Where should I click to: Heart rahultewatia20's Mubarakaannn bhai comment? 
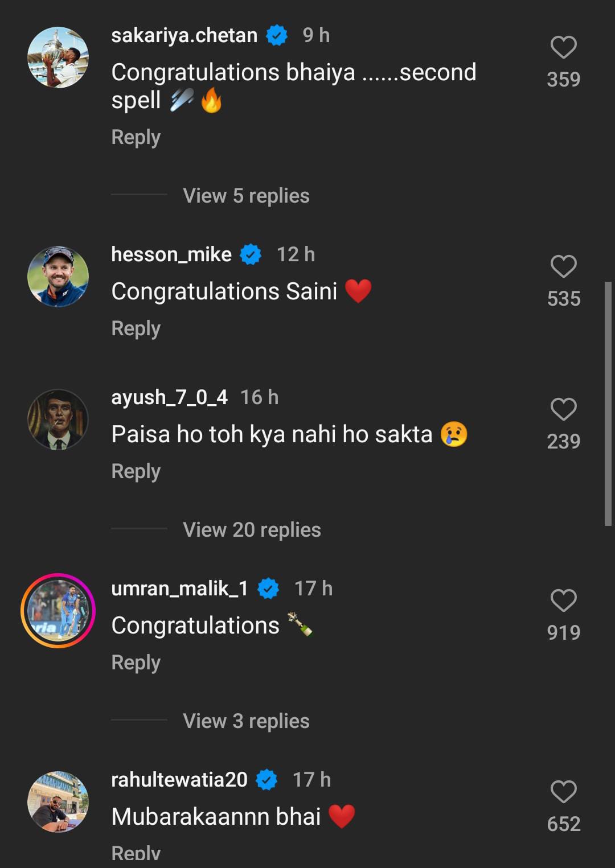click(563, 792)
